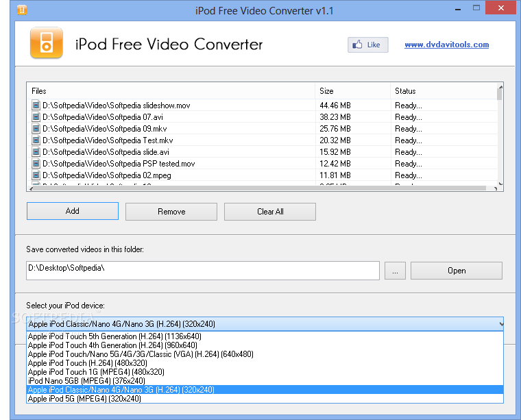Click file list horizontal scrollbar thumb
Image resolution: width=521 pixels, height=420 pixels.
tap(259, 188)
